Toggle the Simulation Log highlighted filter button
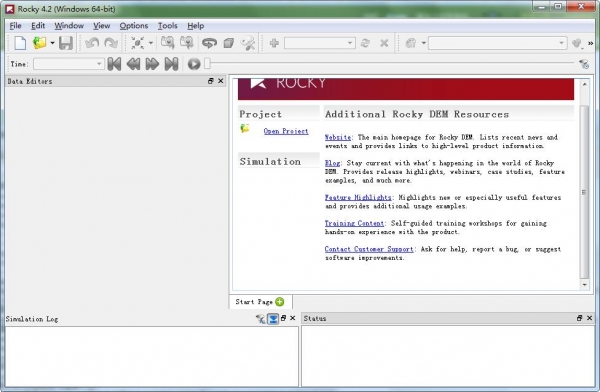The width and height of the screenshot is (600, 392). pyautogui.click(x=273, y=318)
